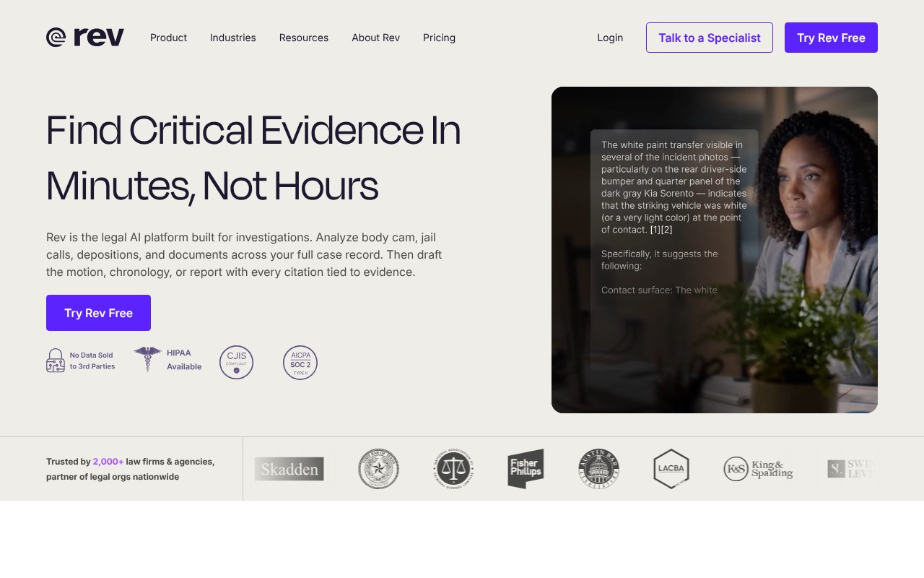Open the Product menu
The height and width of the screenshot is (578, 924).
point(168,38)
